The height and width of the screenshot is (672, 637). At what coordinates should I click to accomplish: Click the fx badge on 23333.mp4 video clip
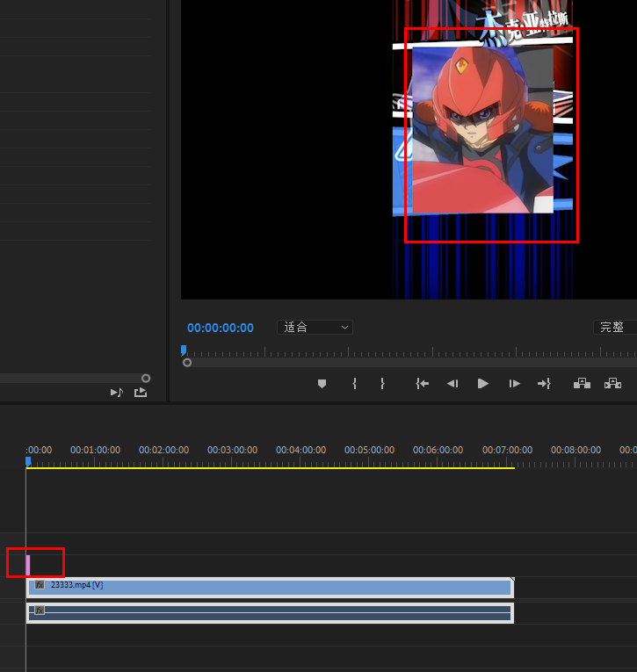(40, 585)
